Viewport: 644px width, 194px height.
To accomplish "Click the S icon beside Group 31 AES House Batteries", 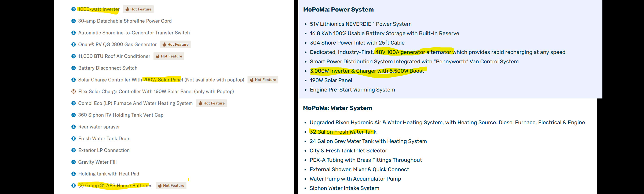I will tap(74, 185).
